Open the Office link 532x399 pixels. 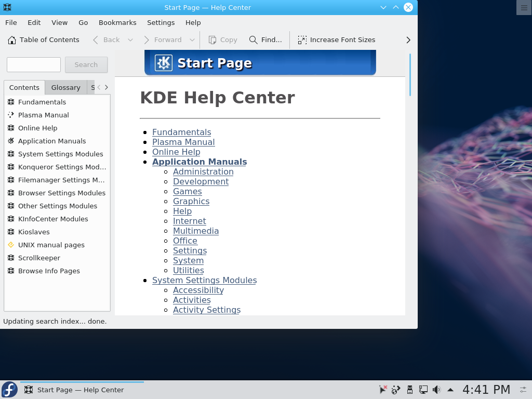(x=185, y=241)
